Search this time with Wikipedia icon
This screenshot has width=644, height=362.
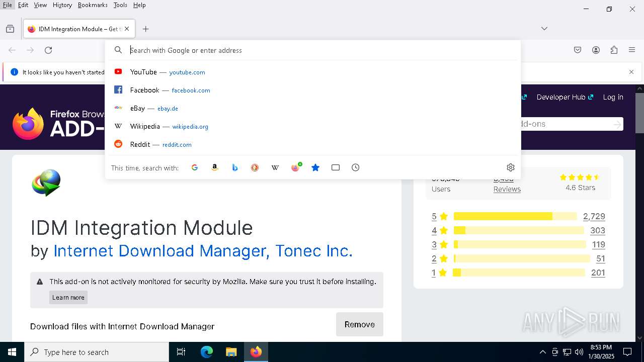coord(275,167)
